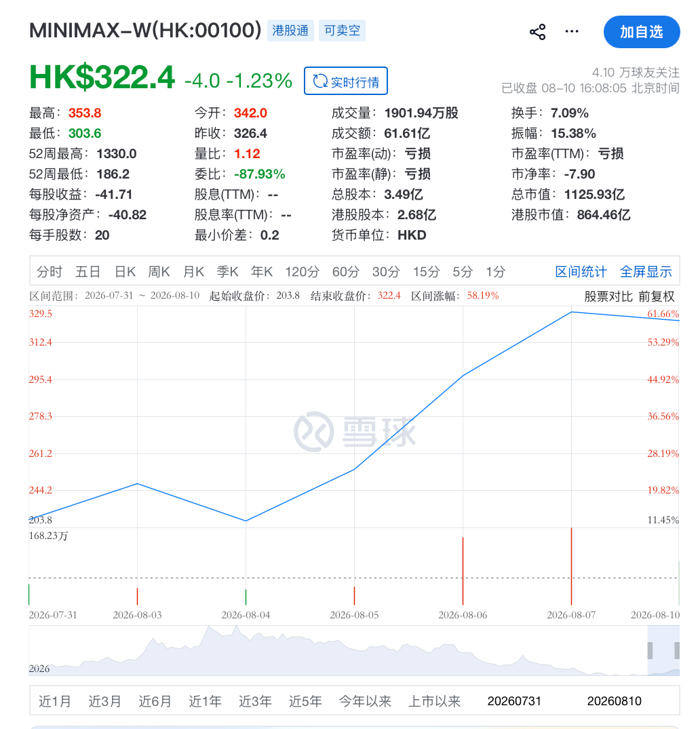Click the 可卖空 tag
700x729 pixels.
[342, 31]
